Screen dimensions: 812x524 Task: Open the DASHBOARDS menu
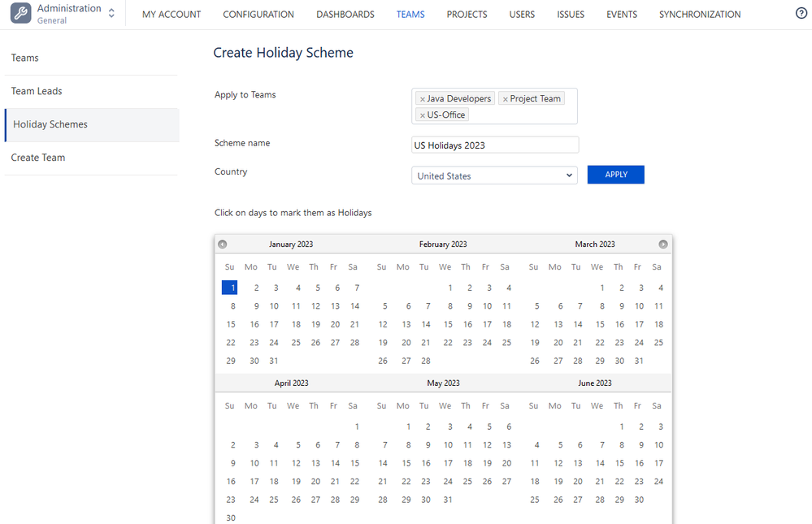pos(345,15)
